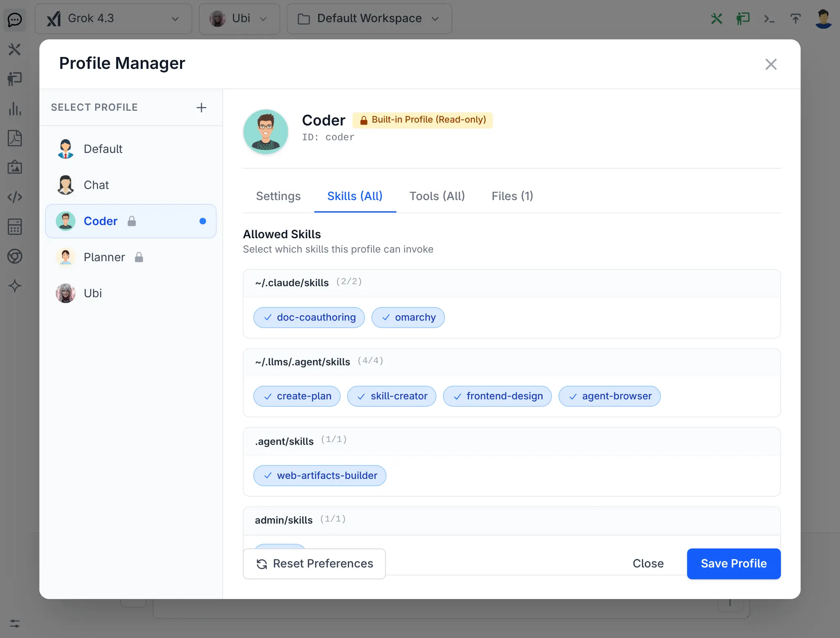Switch to the Tools (All) tab
The width and height of the screenshot is (840, 638).
coord(437,196)
